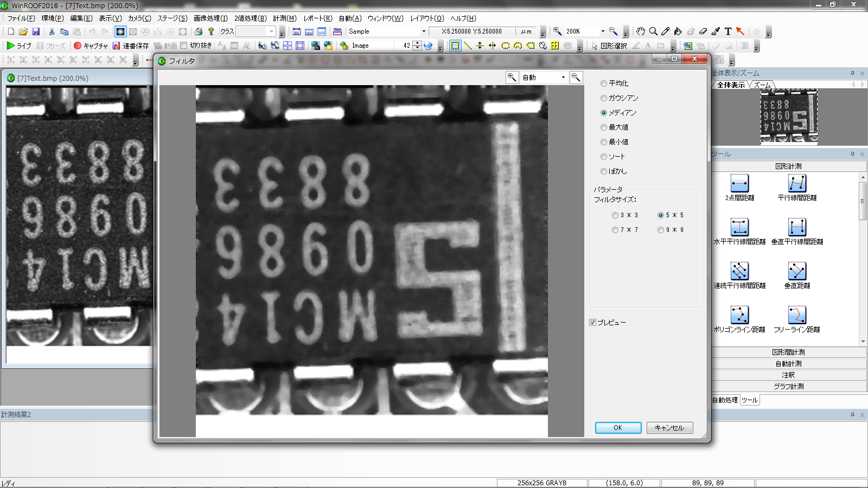Expand the 自動計測 section
Viewport: 868px width, 488px height.
click(x=788, y=364)
